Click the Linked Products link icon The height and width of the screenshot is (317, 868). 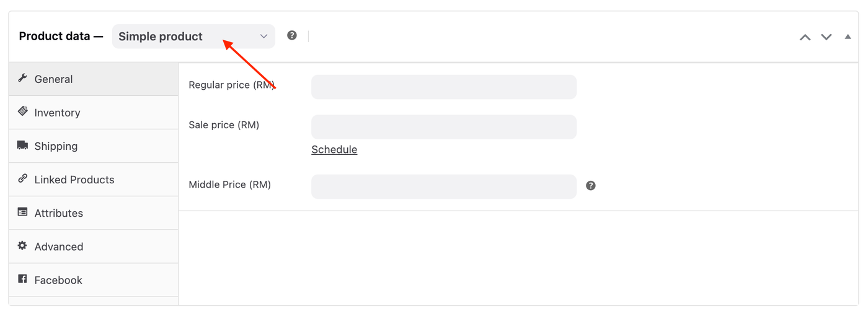point(22,178)
